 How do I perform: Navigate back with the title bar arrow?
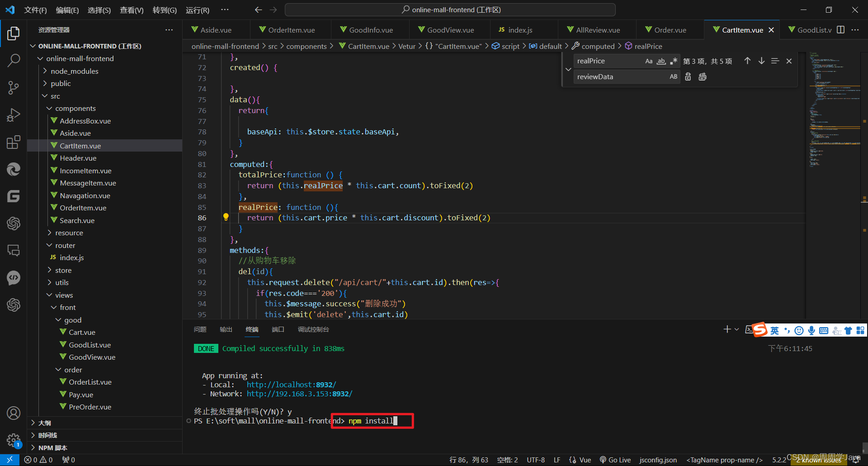click(259, 10)
